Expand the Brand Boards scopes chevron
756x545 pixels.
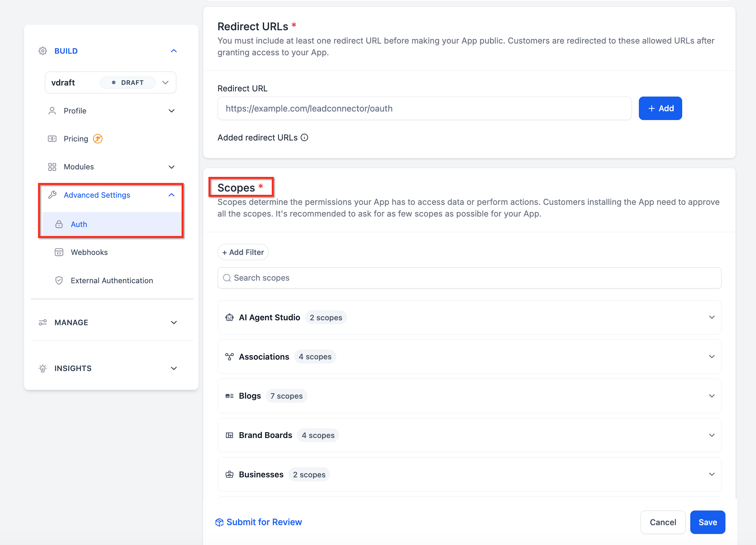pyautogui.click(x=712, y=435)
